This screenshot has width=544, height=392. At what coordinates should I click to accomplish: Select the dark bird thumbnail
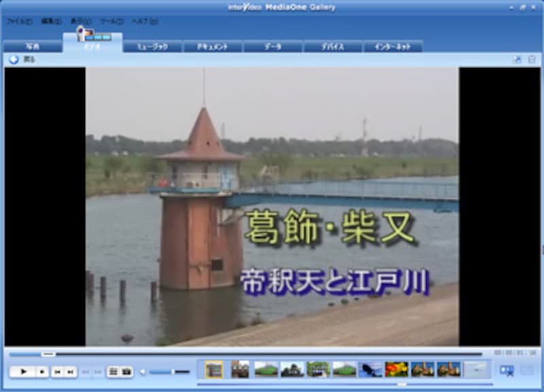(370, 370)
